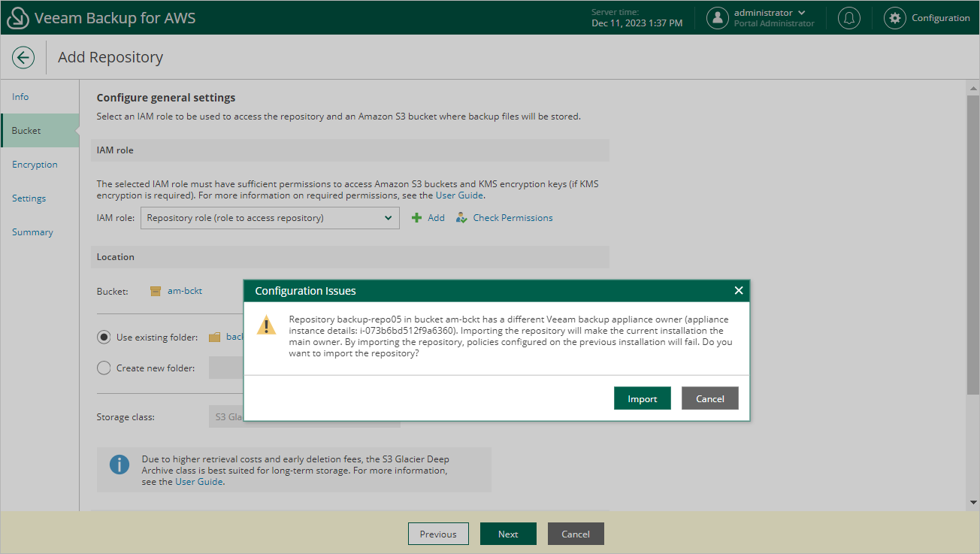The height and width of the screenshot is (554, 980).
Task: Click the wizard Cancel button at bottom
Action: (x=576, y=534)
